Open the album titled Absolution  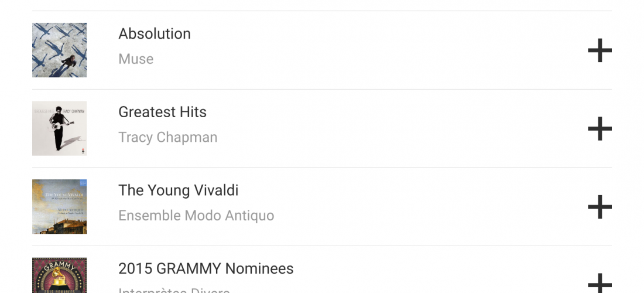click(155, 34)
